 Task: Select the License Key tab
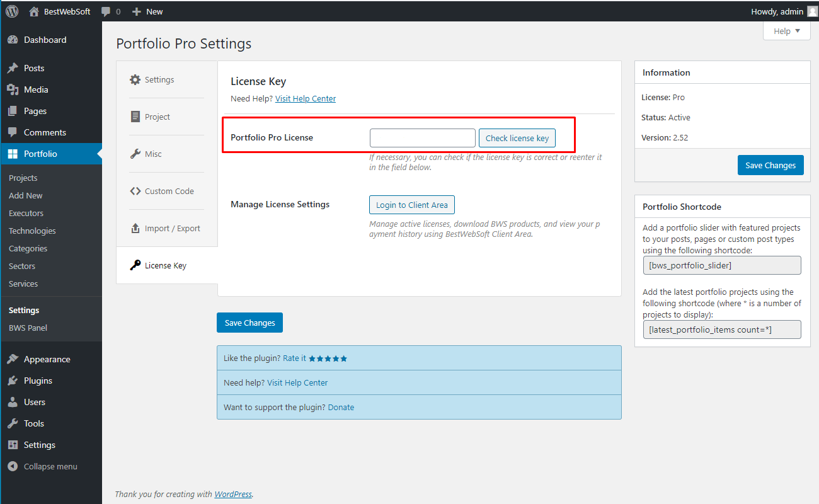[167, 265]
